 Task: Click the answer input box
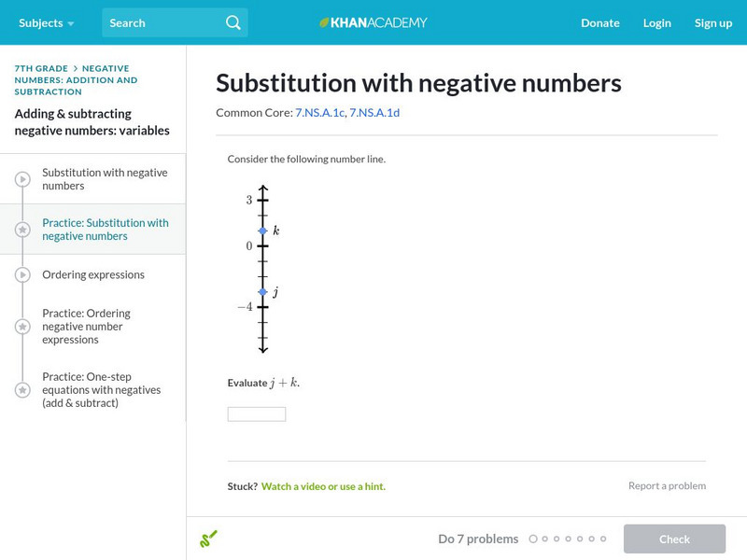[x=257, y=414]
